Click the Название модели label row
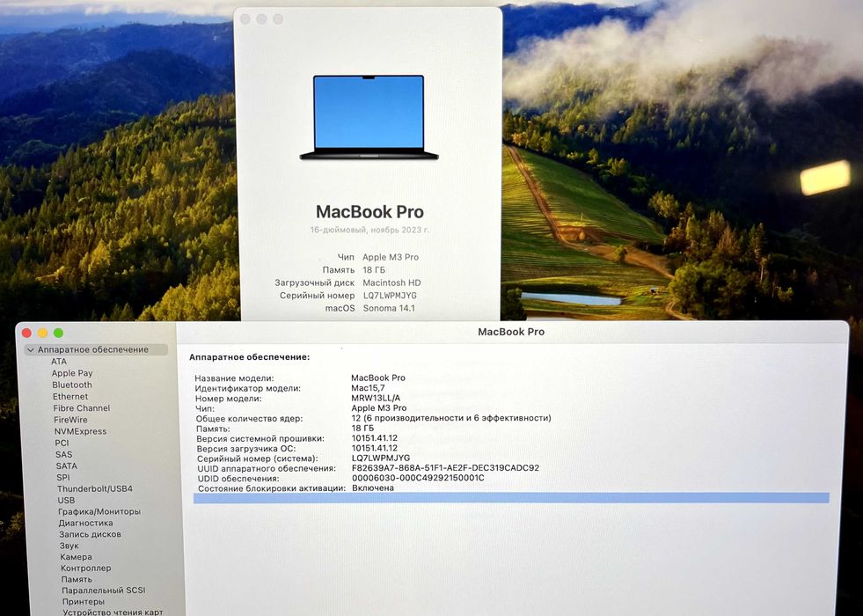Image resolution: width=863 pixels, height=616 pixels. 234,378
